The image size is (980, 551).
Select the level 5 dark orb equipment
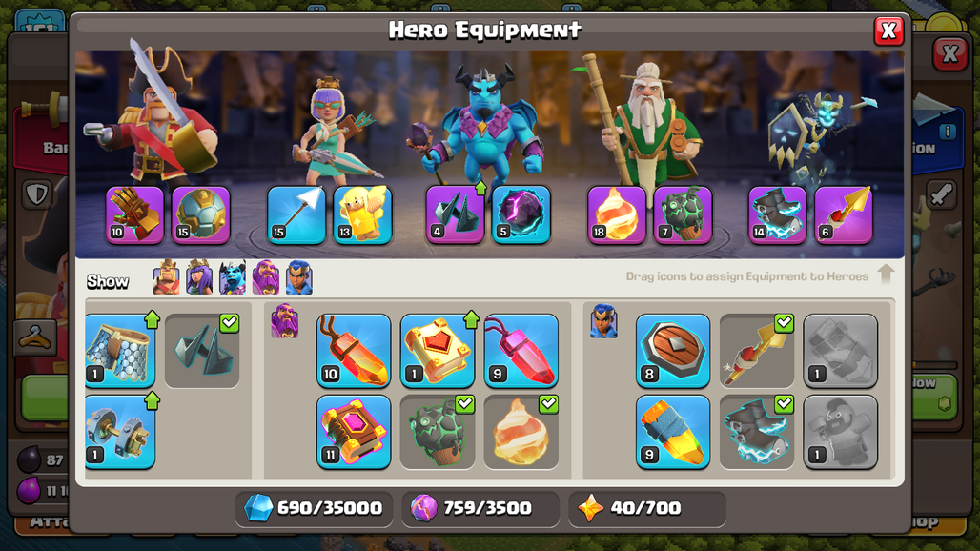coord(521,214)
